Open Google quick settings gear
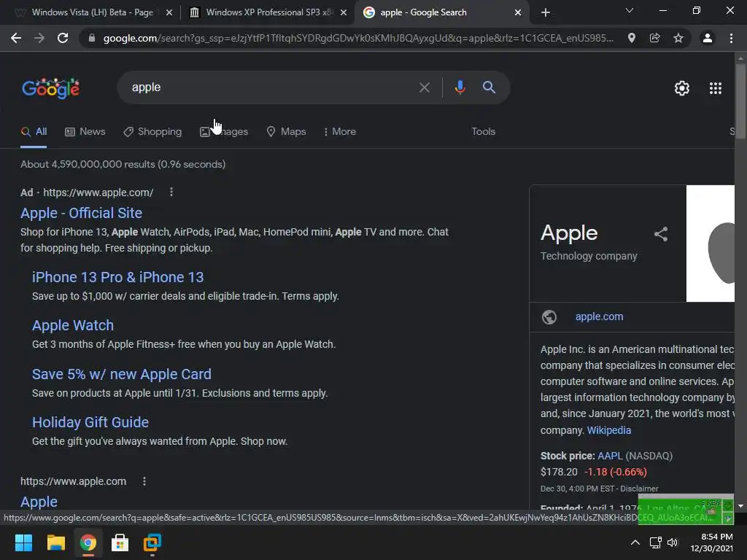747x560 pixels. [x=682, y=88]
